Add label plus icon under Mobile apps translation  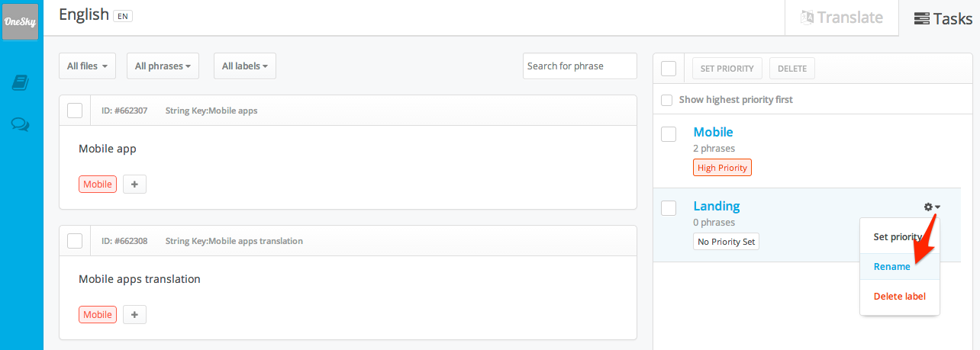click(134, 314)
